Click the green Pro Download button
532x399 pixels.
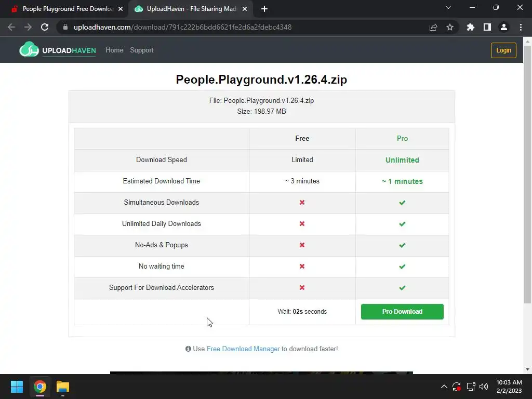(402, 312)
